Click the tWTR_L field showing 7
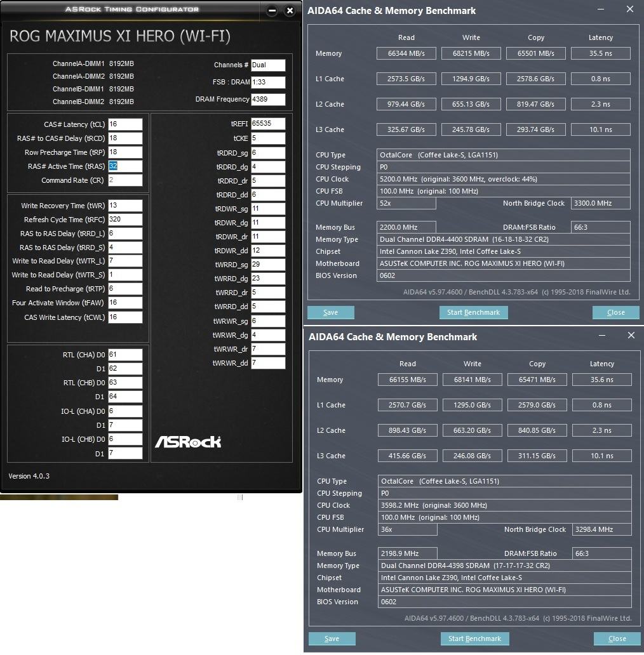The height and width of the screenshot is (655, 644). point(125,261)
